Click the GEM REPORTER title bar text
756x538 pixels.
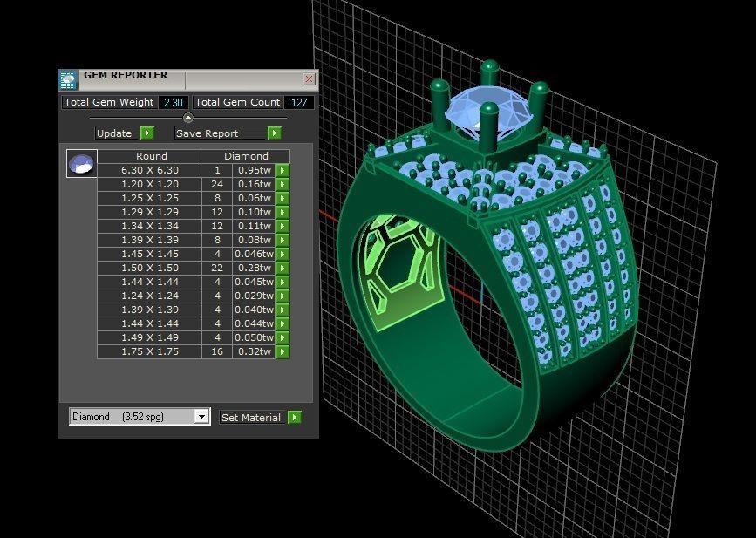coord(126,75)
